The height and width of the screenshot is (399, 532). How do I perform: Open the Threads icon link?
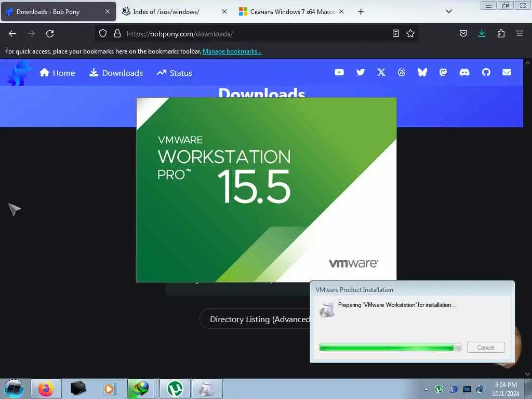pos(402,72)
